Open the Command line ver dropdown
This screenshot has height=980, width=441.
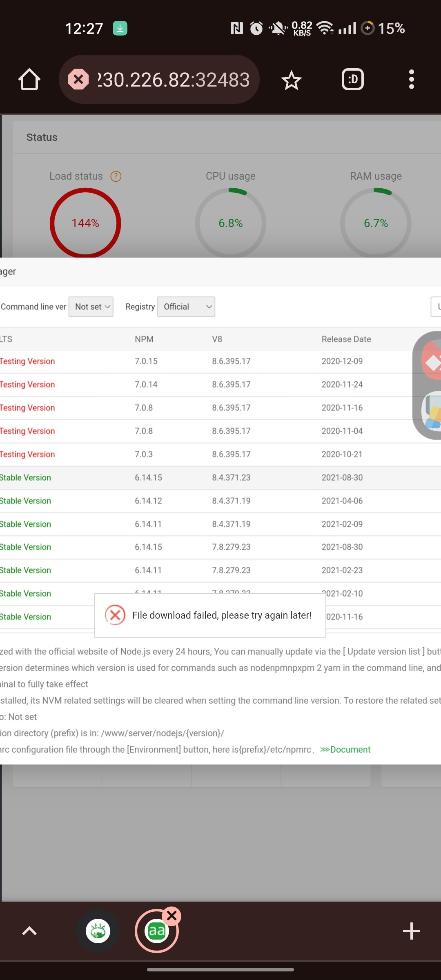pos(91,307)
